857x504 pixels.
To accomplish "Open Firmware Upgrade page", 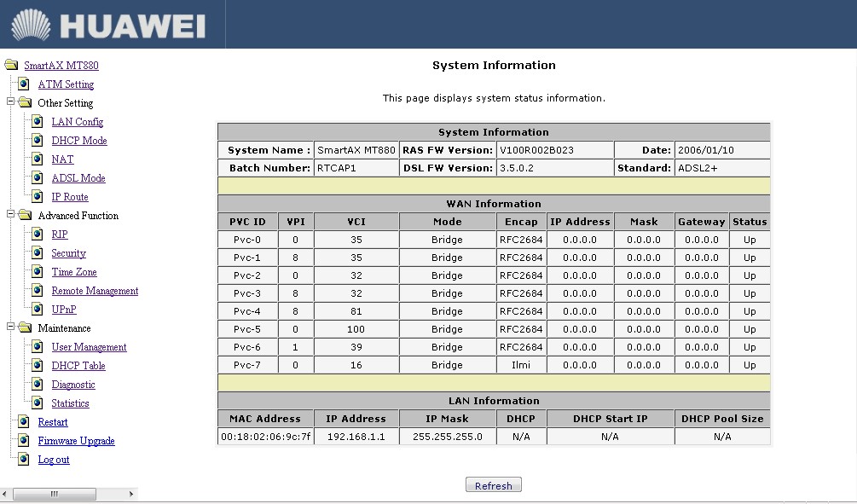I will [76, 441].
